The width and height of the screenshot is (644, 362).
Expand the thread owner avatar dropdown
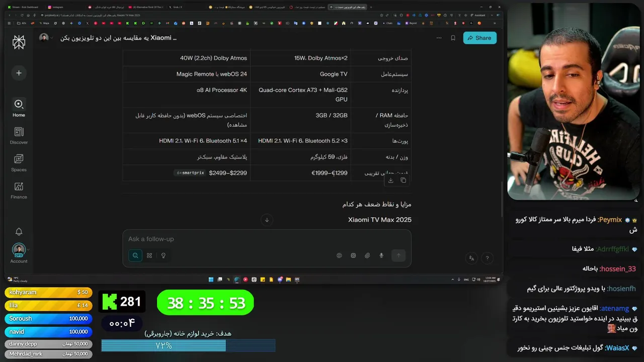pos(46,38)
